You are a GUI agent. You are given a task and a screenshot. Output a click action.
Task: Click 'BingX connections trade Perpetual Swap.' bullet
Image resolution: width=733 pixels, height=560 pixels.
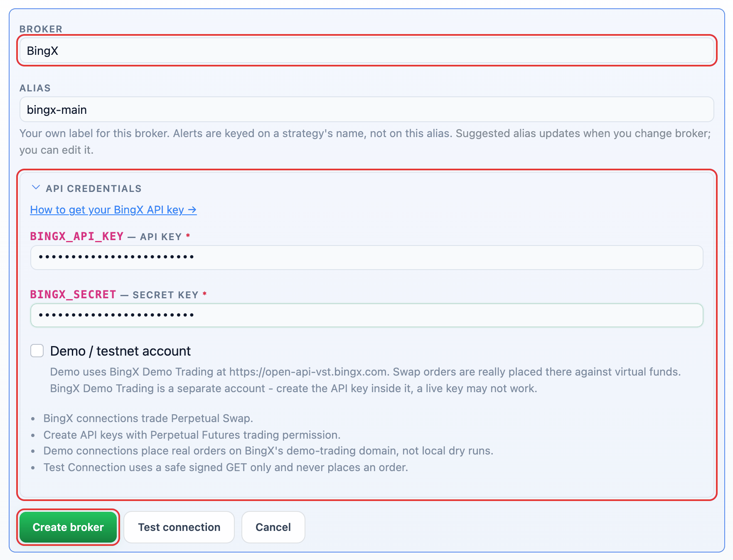coord(148,418)
